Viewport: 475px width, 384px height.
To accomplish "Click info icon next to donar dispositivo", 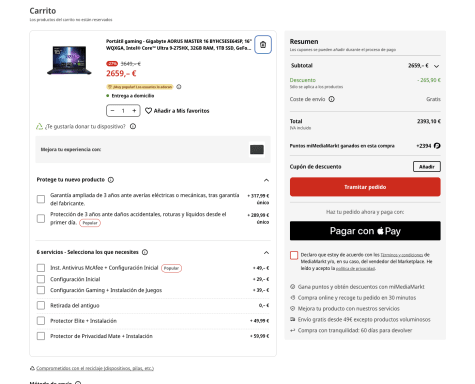I will pyautogui.click(x=133, y=126).
